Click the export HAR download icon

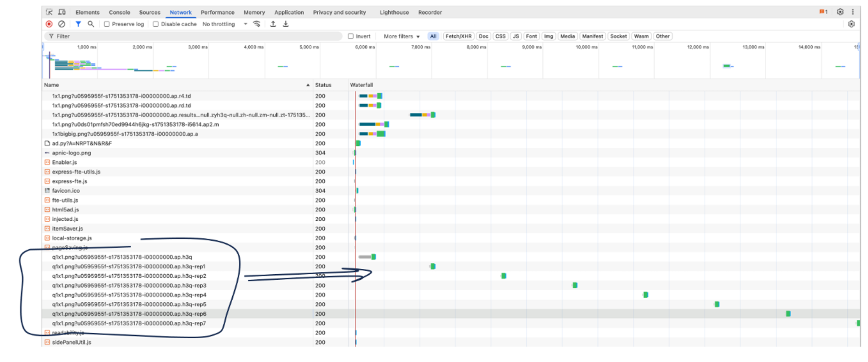click(286, 24)
